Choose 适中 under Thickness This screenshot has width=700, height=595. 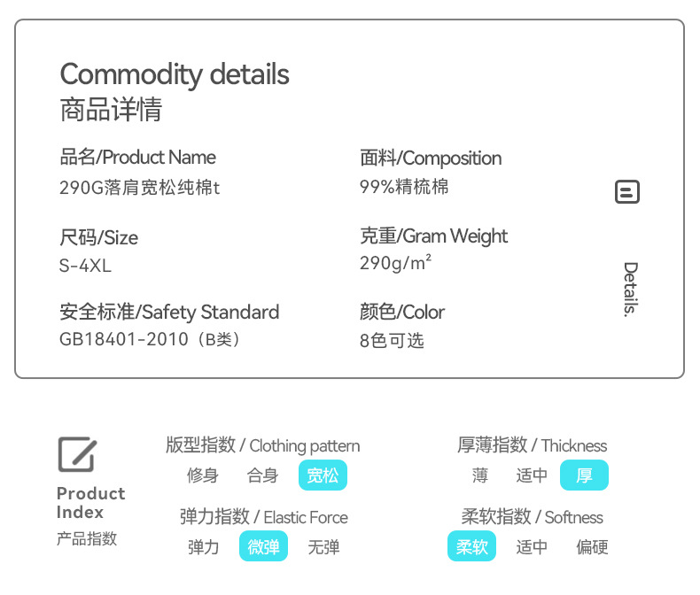click(x=532, y=475)
